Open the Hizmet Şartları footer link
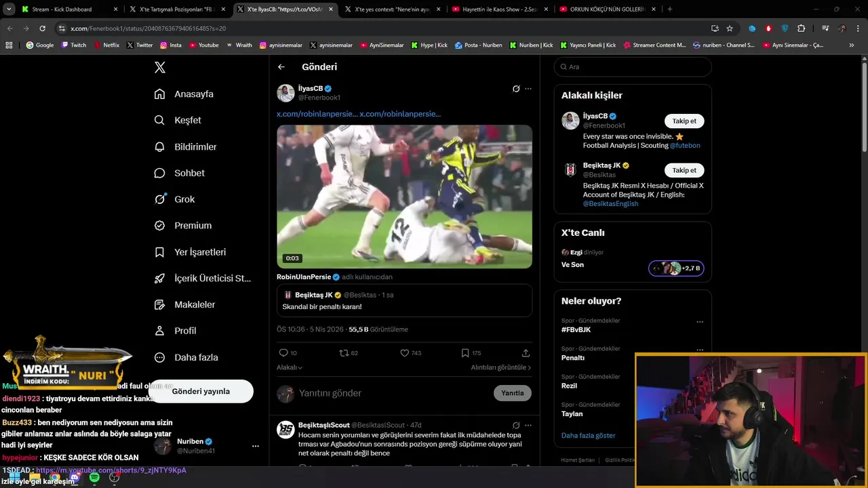 (578, 460)
